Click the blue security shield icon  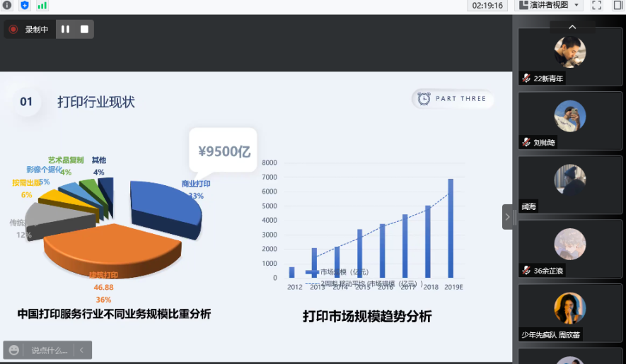click(x=25, y=6)
